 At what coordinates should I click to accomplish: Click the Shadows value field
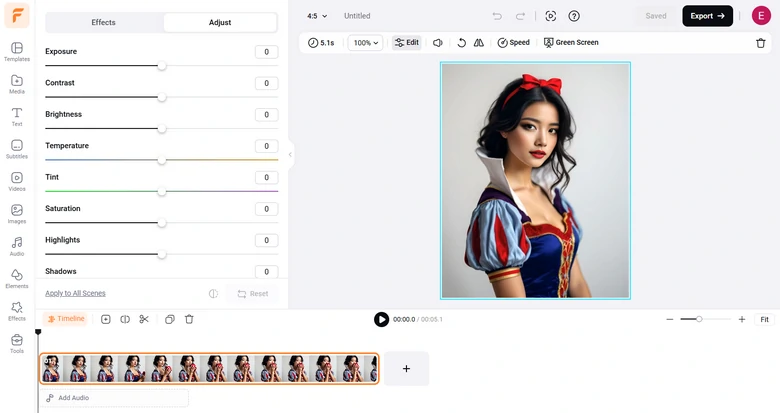267,272
